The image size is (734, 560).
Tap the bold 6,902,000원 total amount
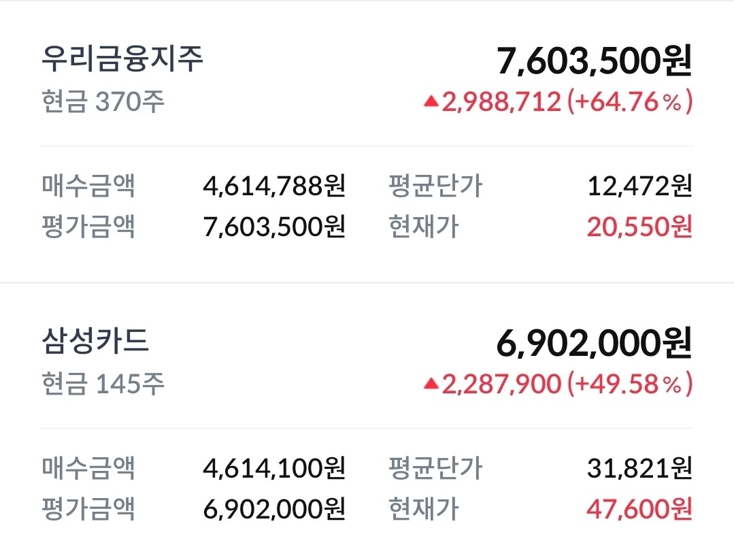pyautogui.click(x=595, y=344)
